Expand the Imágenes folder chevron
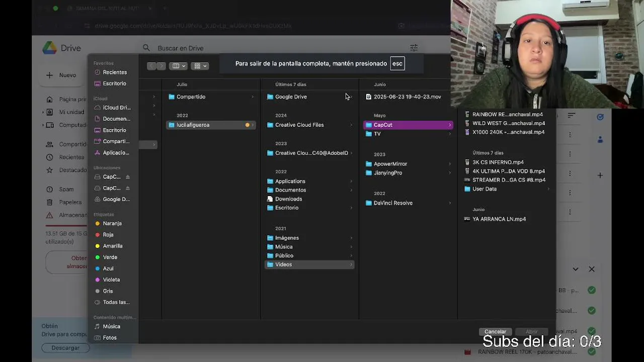The image size is (644, 362). 351,238
